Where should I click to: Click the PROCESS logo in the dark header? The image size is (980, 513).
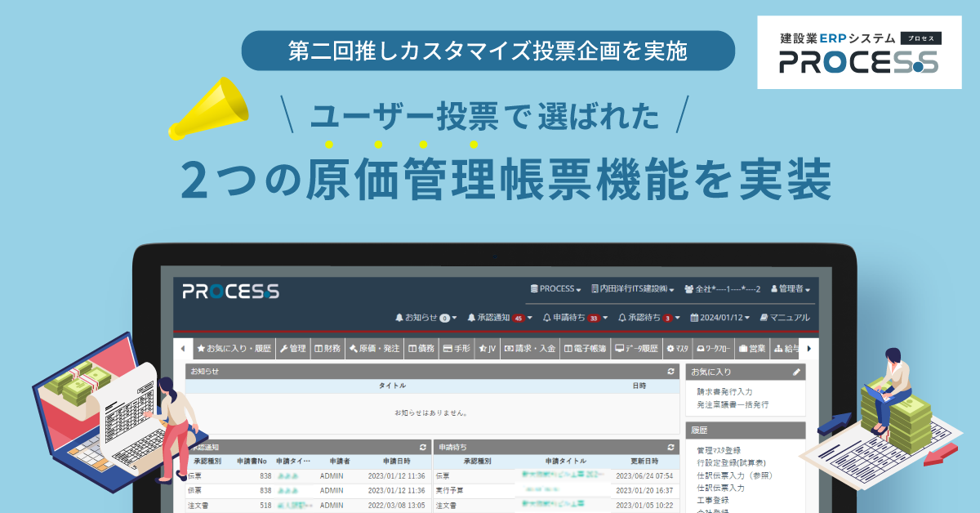230,291
